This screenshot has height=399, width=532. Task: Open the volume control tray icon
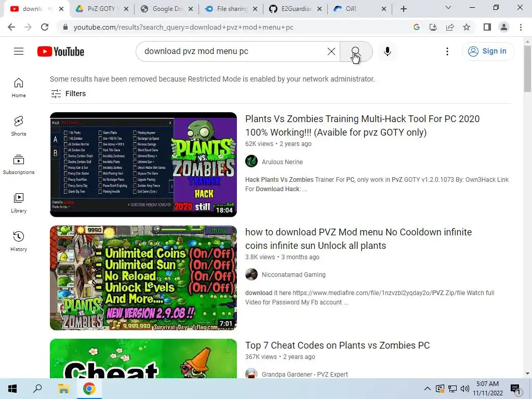tap(465, 389)
